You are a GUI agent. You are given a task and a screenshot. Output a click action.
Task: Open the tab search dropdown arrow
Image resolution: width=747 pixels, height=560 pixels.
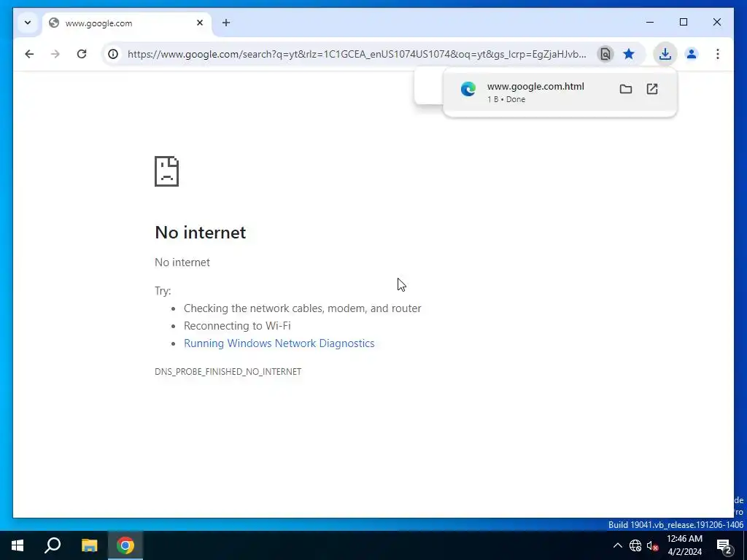tap(28, 23)
